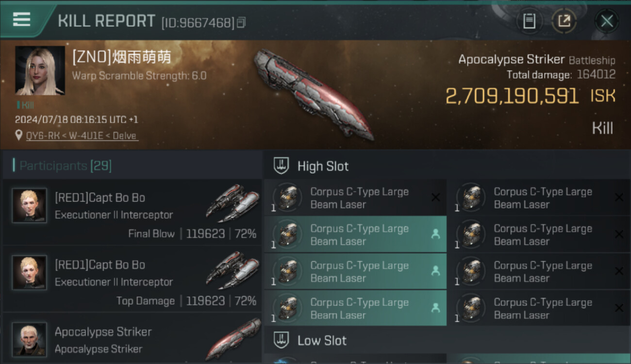This screenshot has width=631, height=364.
Task: Expand the Low Slot section
Action: 447,340
